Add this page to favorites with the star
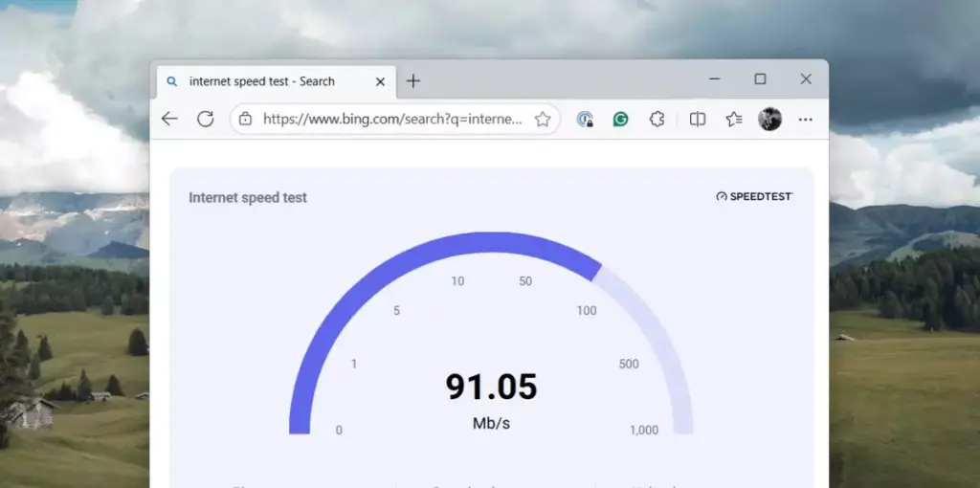Screen dimensions: 980x488 click(543, 119)
